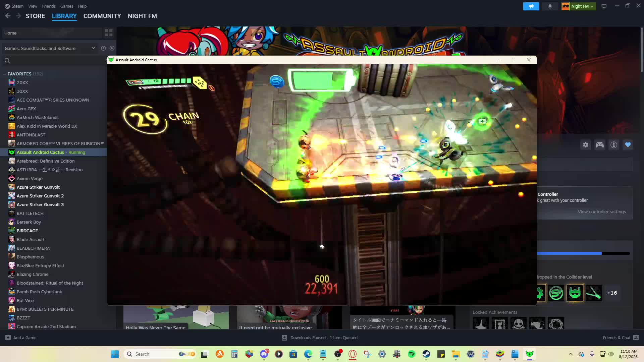Viewport: 644px width, 362px height.
Task: Click the Friends & Chat grid icon
Action: coord(636,338)
